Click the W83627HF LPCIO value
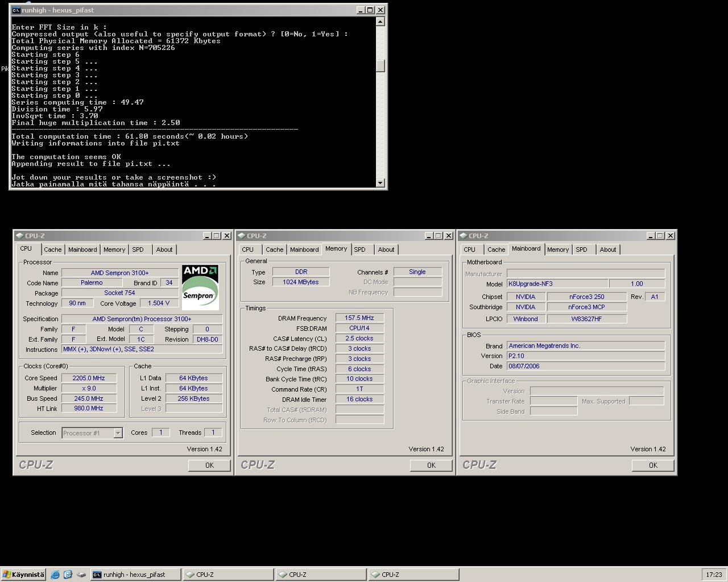728x582 pixels. coord(587,319)
